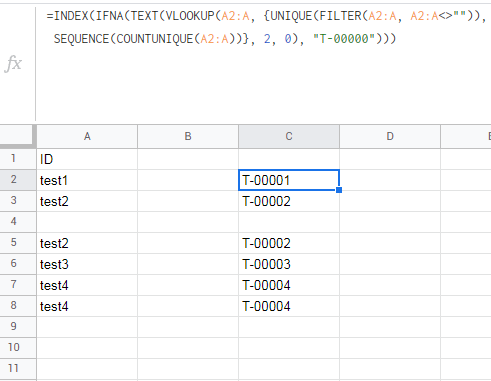Select empty cell A10
Viewport: 491px width, 381px height.
click(x=87, y=348)
